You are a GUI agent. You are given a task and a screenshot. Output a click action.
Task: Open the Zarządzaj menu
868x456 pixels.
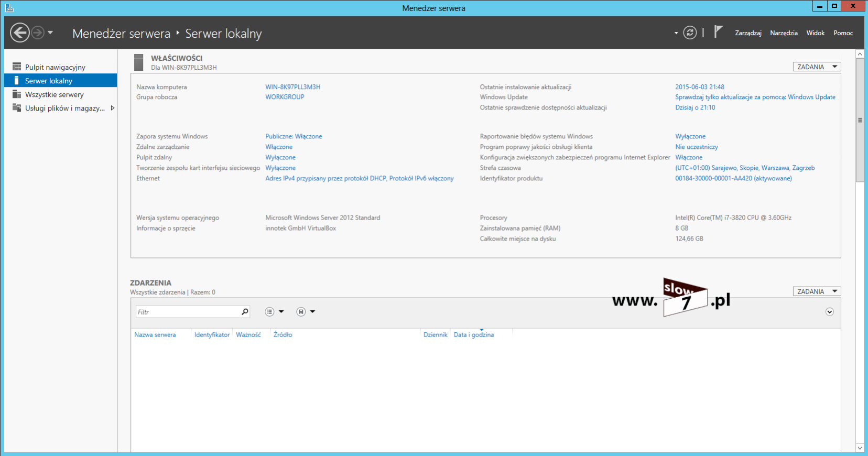[x=748, y=33]
